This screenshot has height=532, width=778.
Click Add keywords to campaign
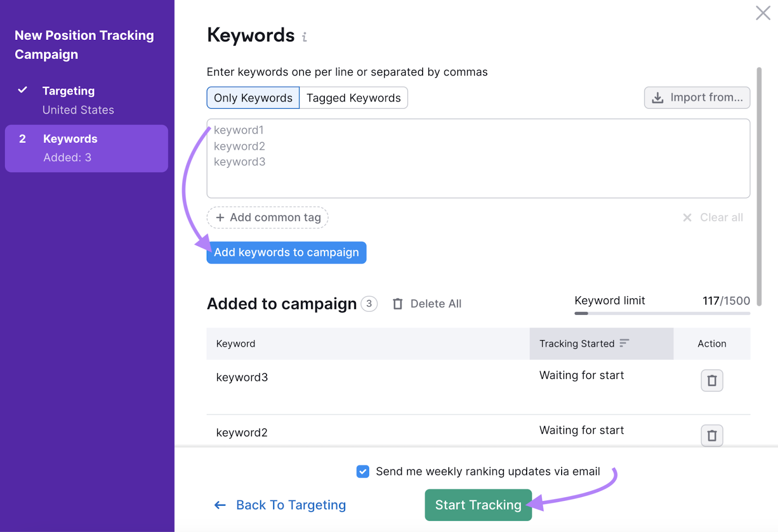coord(286,252)
